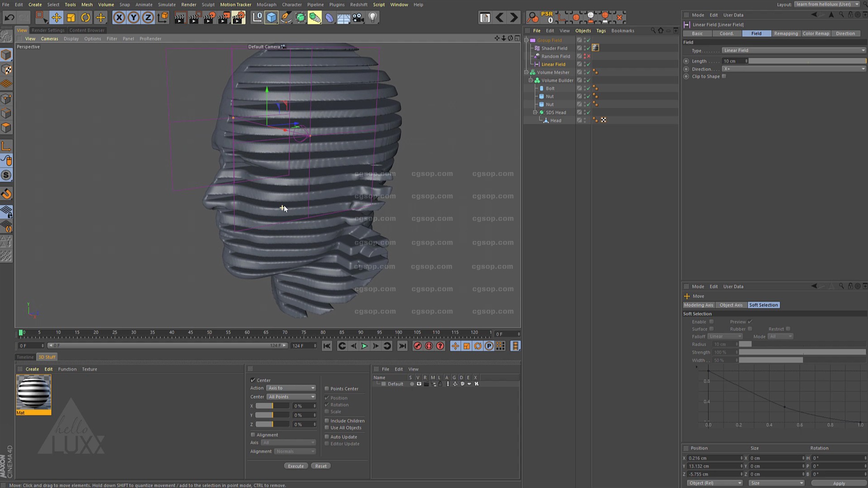Image resolution: width=868 pixels, height=488 pixels.
Task: Click the Execute button
Action: (x=296, y=466)
